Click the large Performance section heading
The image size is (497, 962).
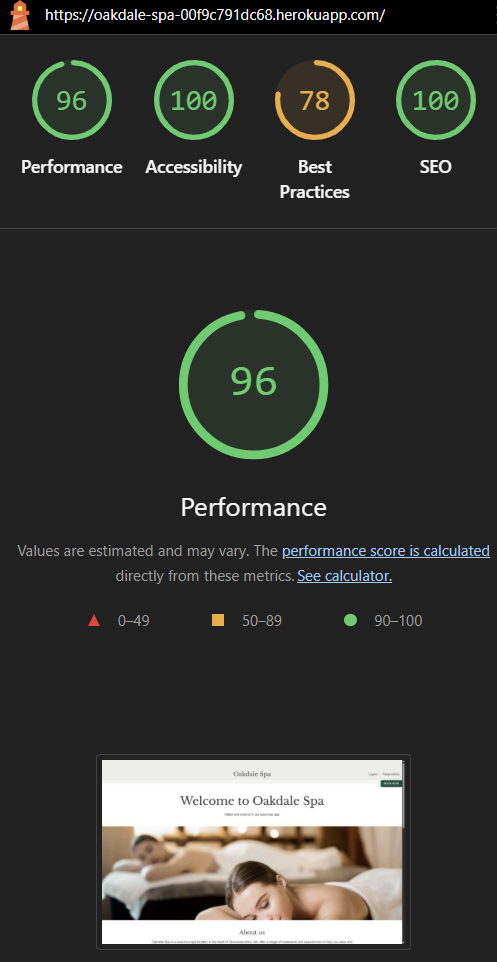point(253,507)
